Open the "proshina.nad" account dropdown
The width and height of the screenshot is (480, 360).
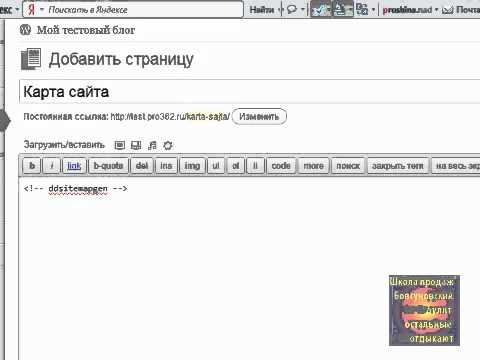[x=410, y=10]
